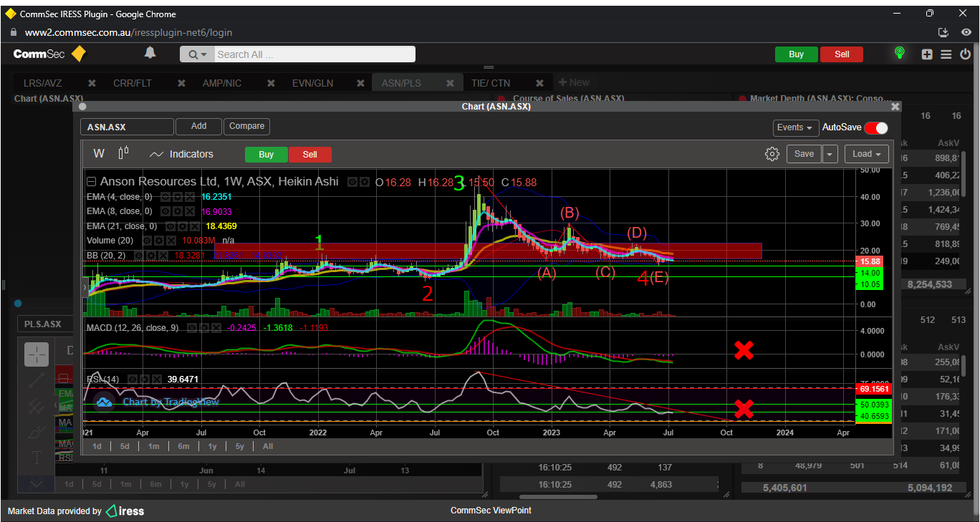Image resolution: width=980 pixels, height=522 pixels.
Task: Click the Compare button
Action: pyautogui.click(x=246, y=126)
